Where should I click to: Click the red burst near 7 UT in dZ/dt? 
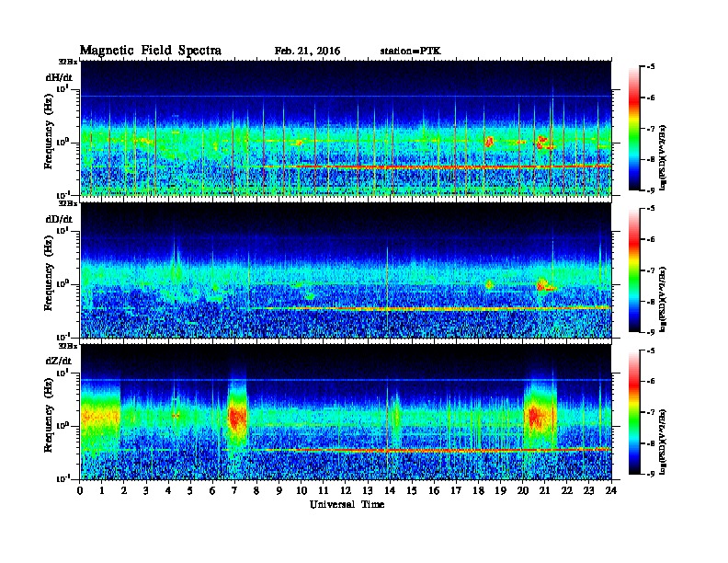pyautogui.click(x=237, y=418)
